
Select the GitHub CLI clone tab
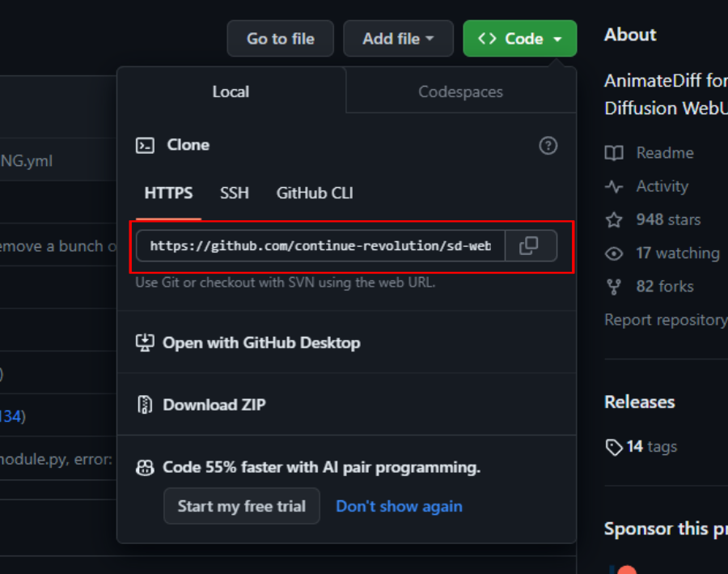coord(315,193)
